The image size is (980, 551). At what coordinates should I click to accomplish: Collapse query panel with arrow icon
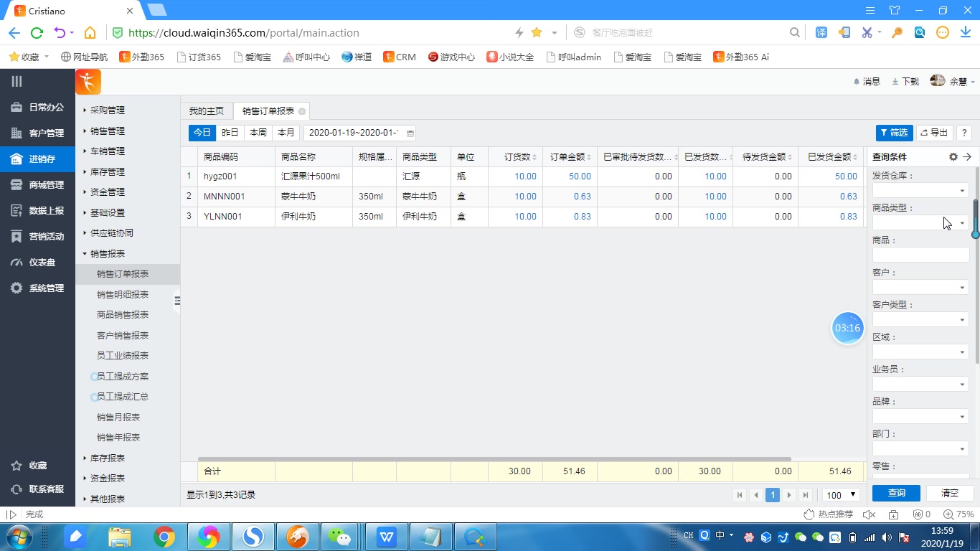click(x=967, y=157)
